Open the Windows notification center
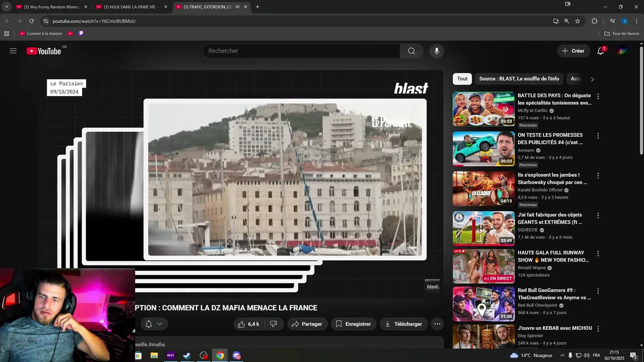 (634, 355)
